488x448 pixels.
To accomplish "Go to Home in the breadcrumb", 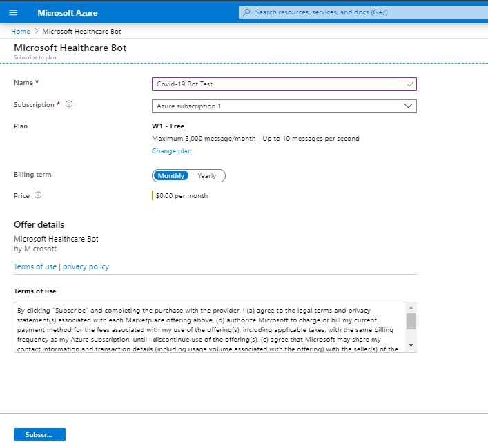I will [21, 32].
